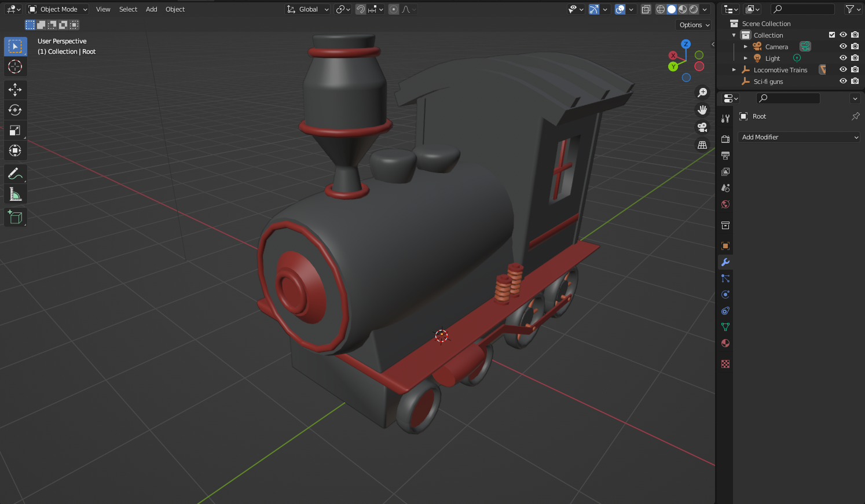
Task: Select the Transform tool
Action: point(15,150)
